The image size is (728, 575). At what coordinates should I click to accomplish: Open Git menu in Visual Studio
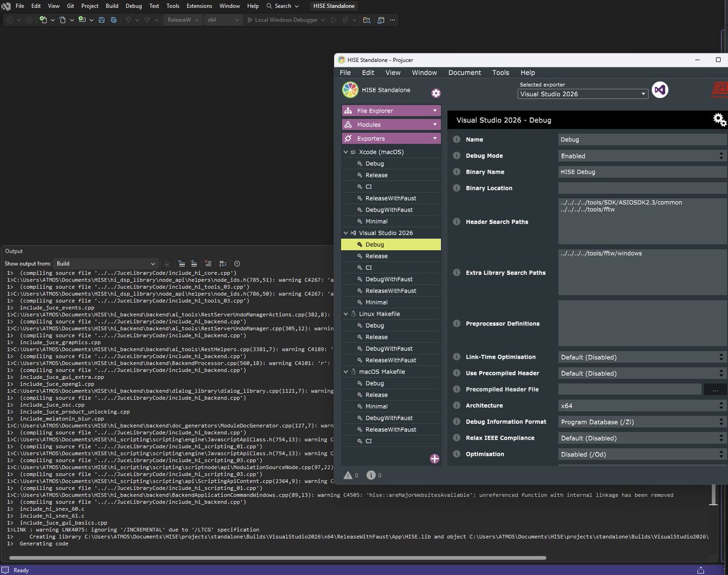[70, 6]
